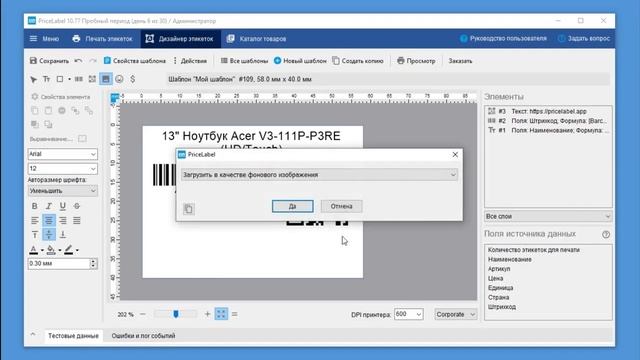This screenshot has height=360, width=640.
Task: Open Свойства шаблона template properties
Action: click(x=135, y=61)
